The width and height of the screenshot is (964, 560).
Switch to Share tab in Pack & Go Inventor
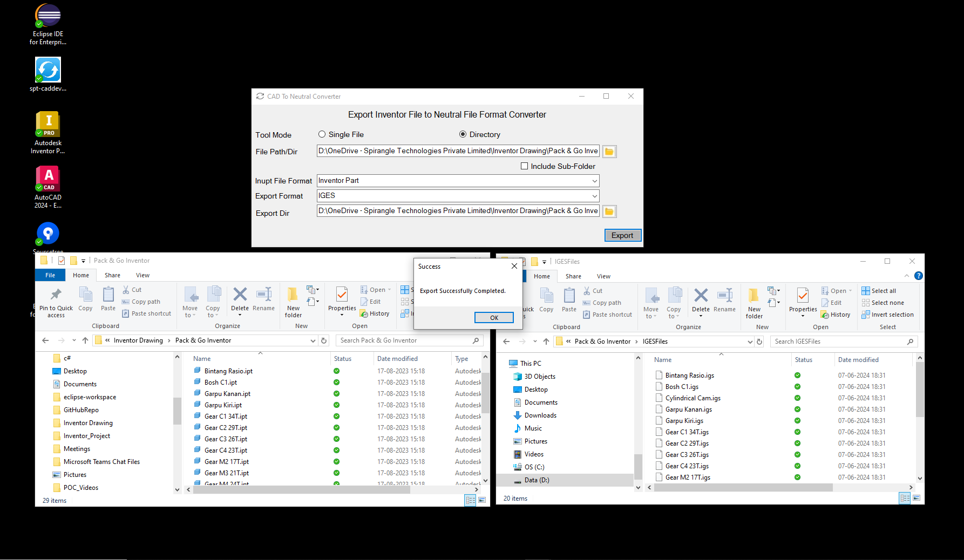click(x=112, y=275)
